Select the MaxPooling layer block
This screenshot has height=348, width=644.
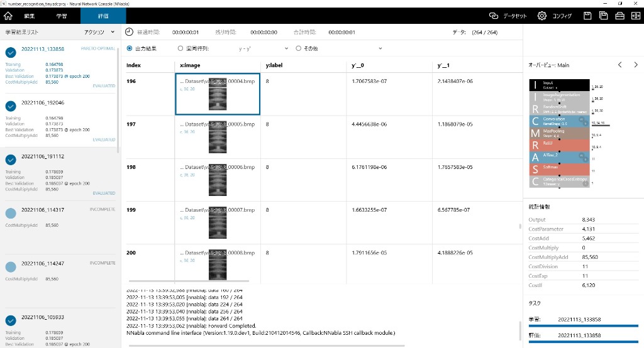[x=559, y=133]
